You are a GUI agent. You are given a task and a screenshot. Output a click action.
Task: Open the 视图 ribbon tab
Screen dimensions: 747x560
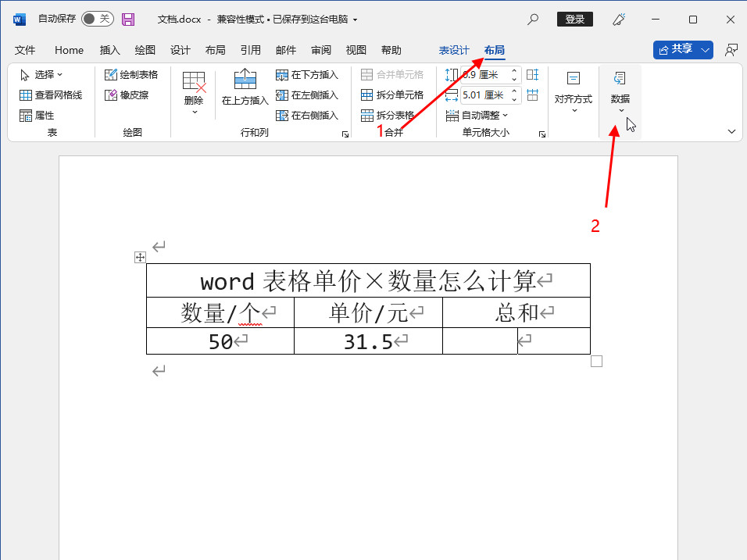(x=356, y=50)
